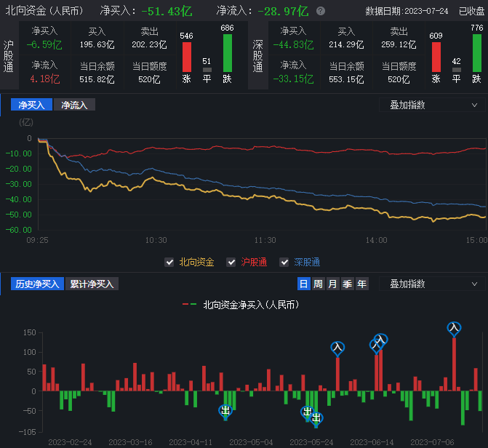Click the leftmost 出 marker on bar chart
488x448 pixels.
225,411
